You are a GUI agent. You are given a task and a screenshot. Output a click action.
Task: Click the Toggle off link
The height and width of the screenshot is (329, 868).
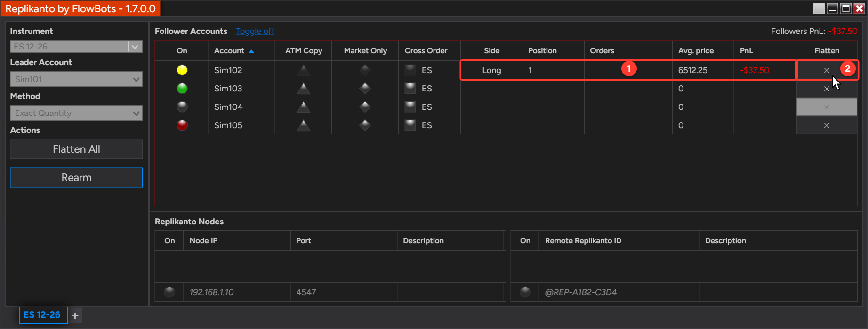click(255, 31)
